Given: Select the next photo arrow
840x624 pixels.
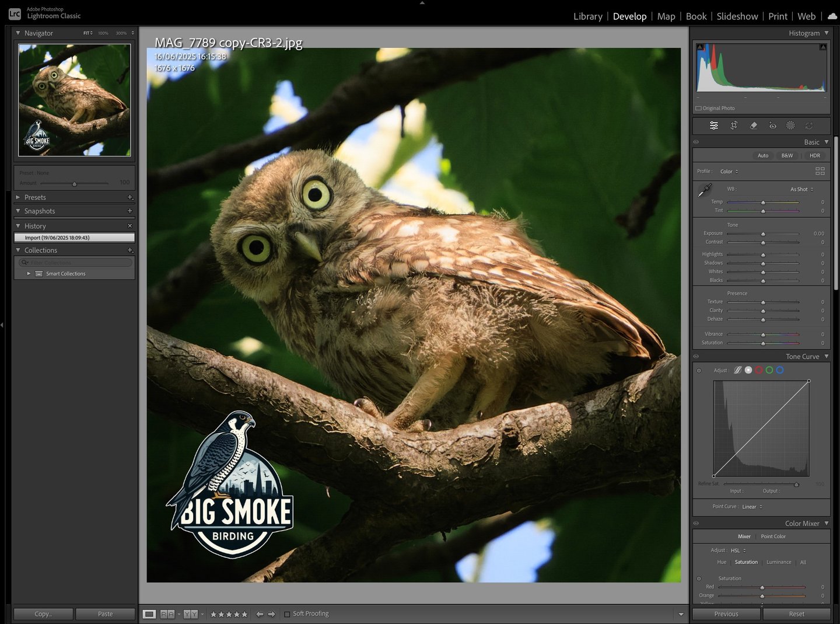Looking at the screenshot, I should pyautogui.click(x=271, y=614).
